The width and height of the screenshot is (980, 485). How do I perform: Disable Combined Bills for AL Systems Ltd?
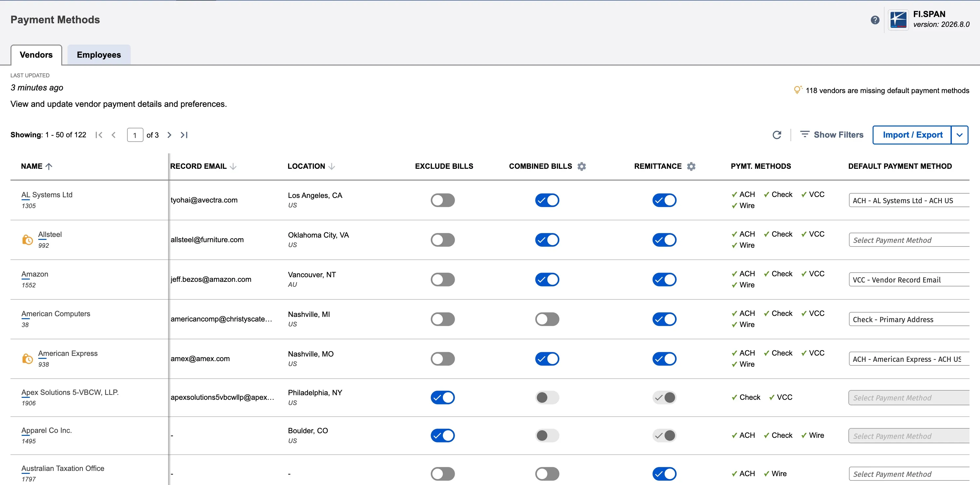pyautogui.click(x=547, y=200)
